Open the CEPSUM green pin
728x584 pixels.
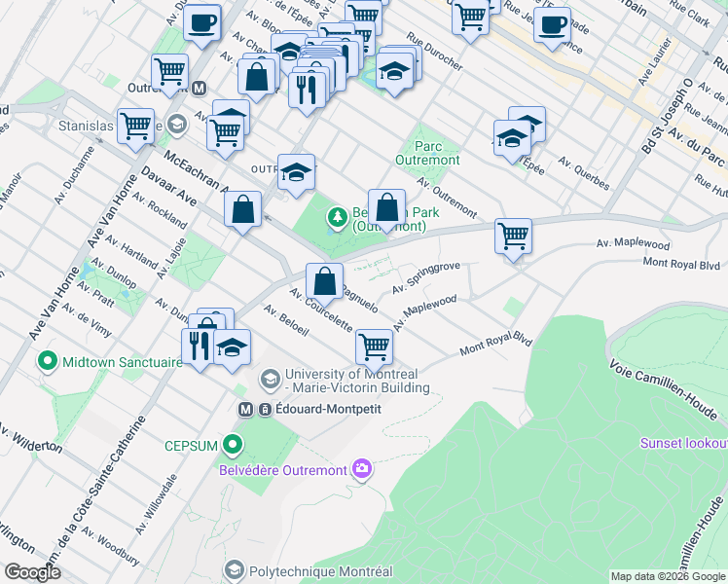pyautogui.click(x=233, y=445)
